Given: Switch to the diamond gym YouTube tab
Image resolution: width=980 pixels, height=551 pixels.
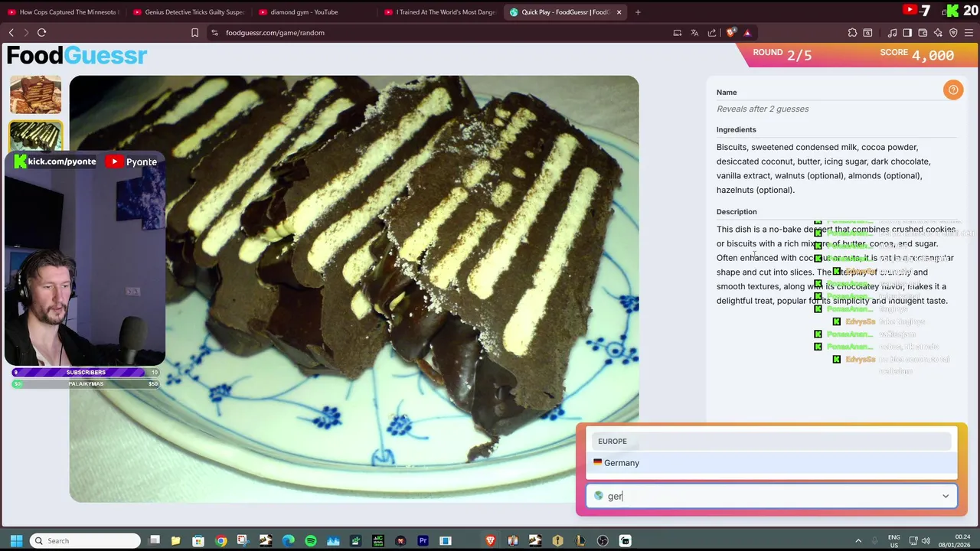Looking at the screenshot, I should [314, 12].
